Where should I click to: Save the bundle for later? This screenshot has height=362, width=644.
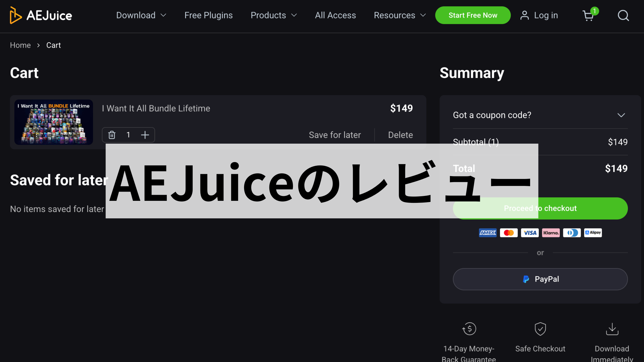click(335, 135)
